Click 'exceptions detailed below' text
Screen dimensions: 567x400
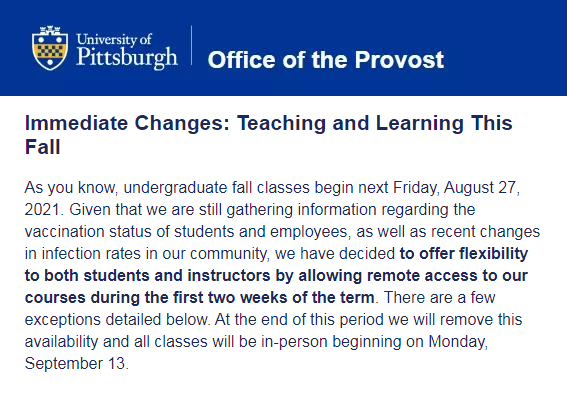pos(116,320)
